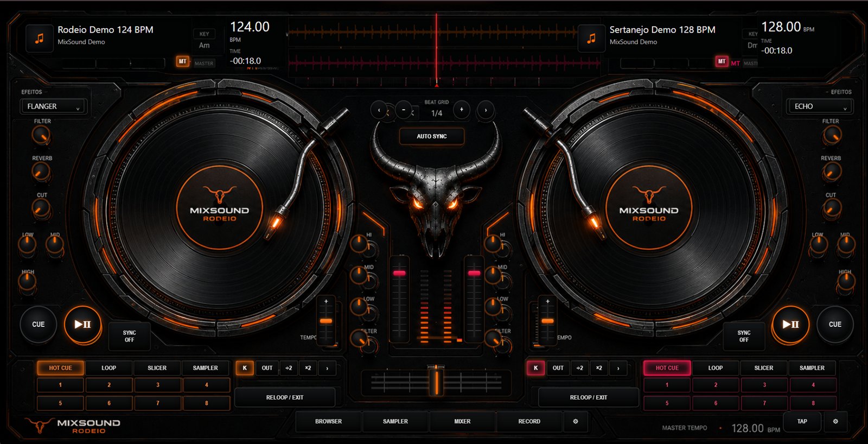Open the BROWSER panel
The width and height of the screenshot is (868, 444).
click(329, 421)
